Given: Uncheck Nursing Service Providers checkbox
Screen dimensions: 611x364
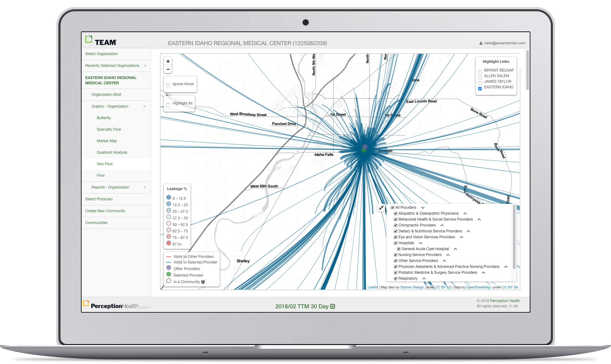Looking at the screenshot, I should click(x=396, y=255).
